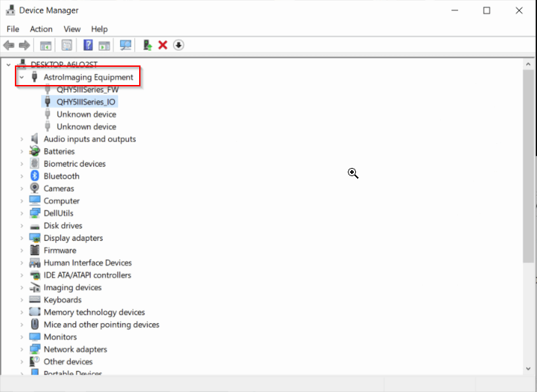This screenshot has height=392, width=537.
Task: Select the second Unknown device entry
Action: 86,127
